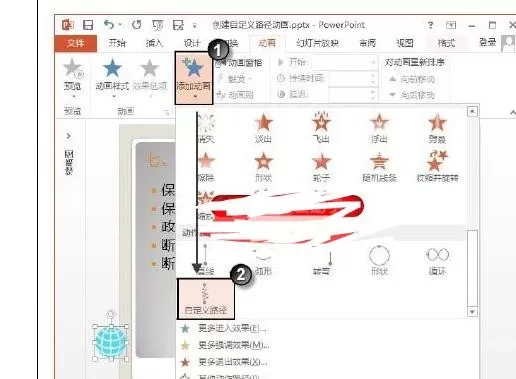516x379 pixels.
Task: Switch to the 开始 ribbon tab
Action: tap(117, 43)
